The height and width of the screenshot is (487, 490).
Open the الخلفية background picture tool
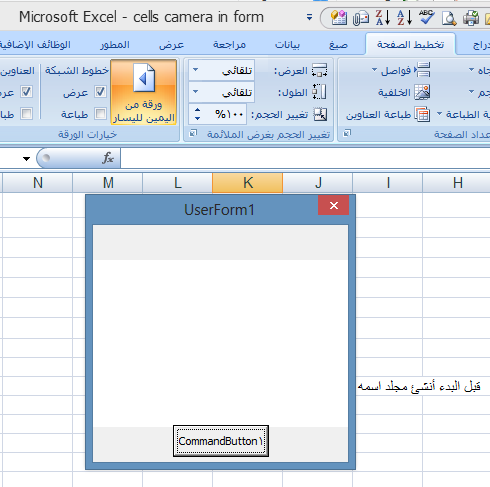tap(404, 92)
